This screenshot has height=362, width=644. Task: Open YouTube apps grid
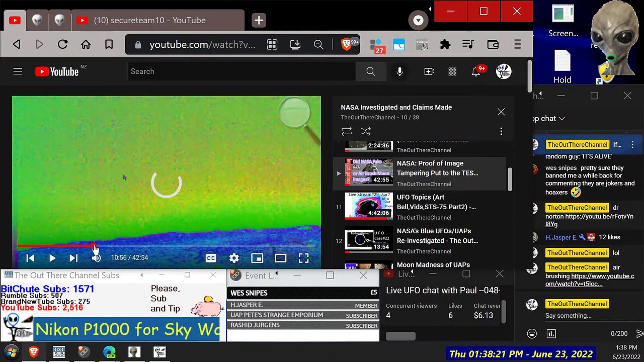[x=452, y=71]
